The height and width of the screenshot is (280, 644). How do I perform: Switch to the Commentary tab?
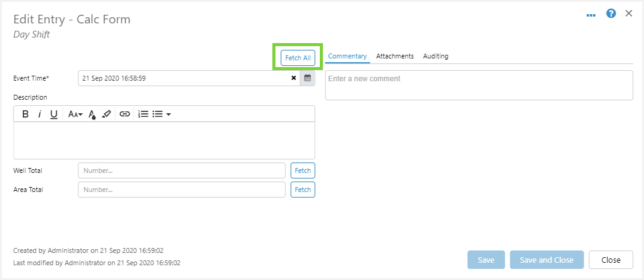point(348,56)
